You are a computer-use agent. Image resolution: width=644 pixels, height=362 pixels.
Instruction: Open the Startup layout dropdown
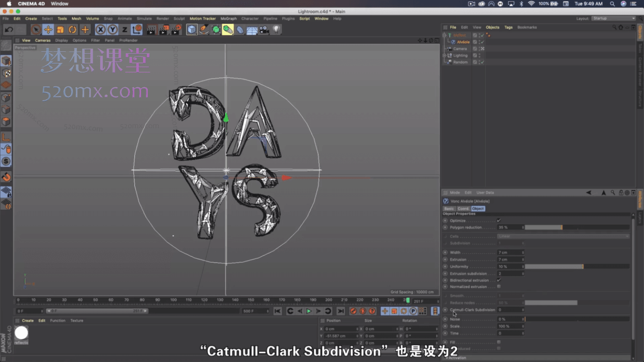pyautogui.click(x=614, y=18)
